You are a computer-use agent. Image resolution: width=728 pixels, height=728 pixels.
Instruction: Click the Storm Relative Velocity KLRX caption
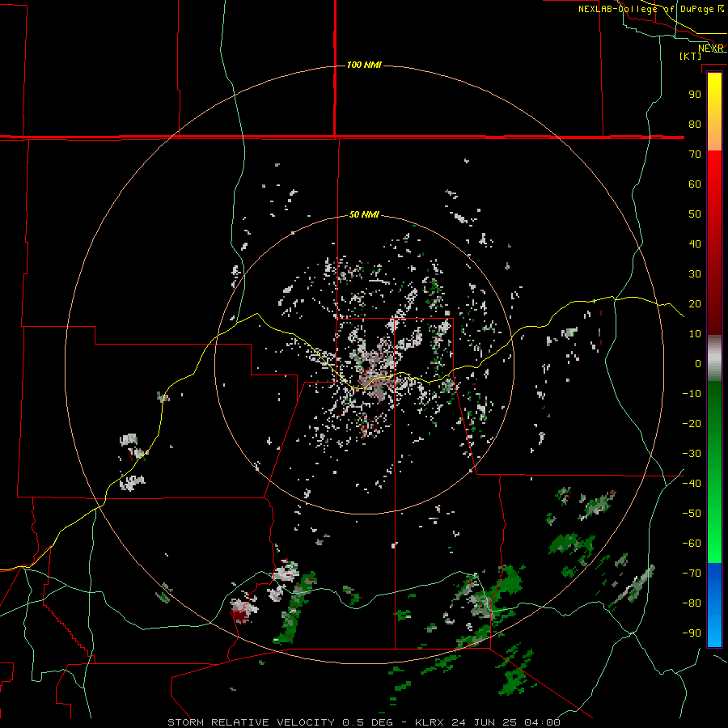364,722
